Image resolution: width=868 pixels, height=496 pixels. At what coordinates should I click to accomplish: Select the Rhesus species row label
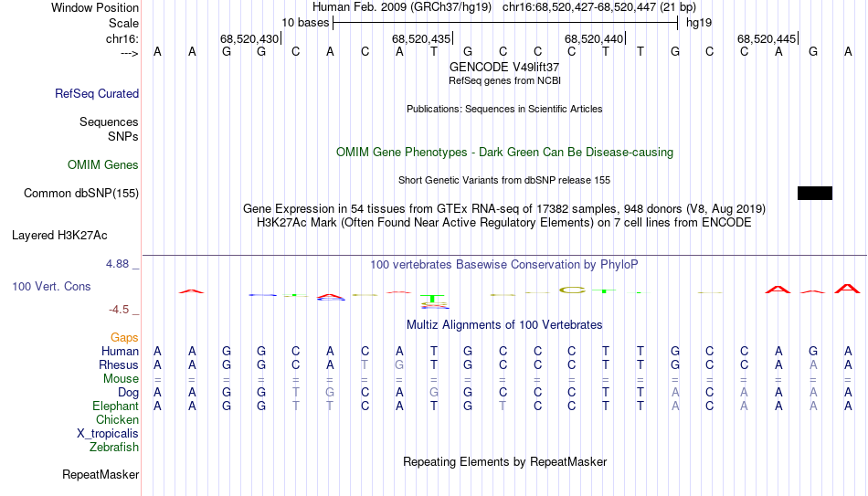point(118,364)
